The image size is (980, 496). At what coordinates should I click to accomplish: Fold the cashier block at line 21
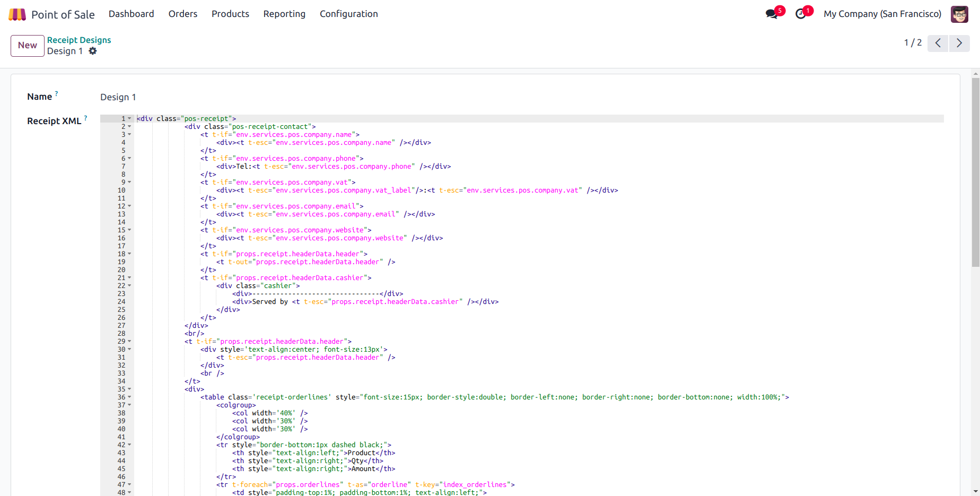(129, 278)
